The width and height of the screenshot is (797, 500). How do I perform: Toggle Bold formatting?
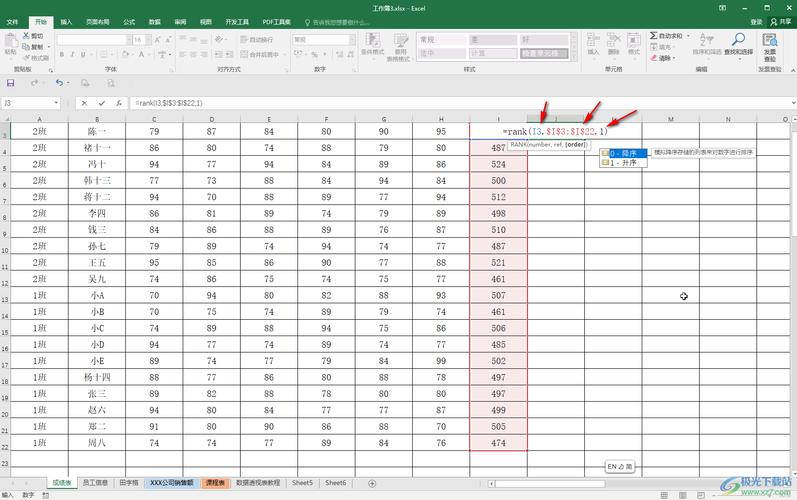(61, 55)
